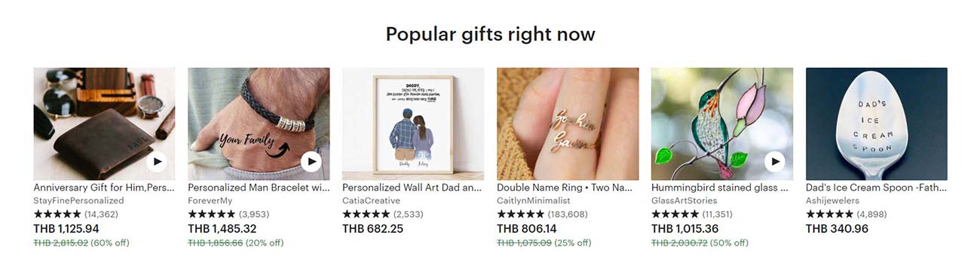Click the star rating with 183,608 reviews
This screenshot has width=980, height=275.
[543, 215]
